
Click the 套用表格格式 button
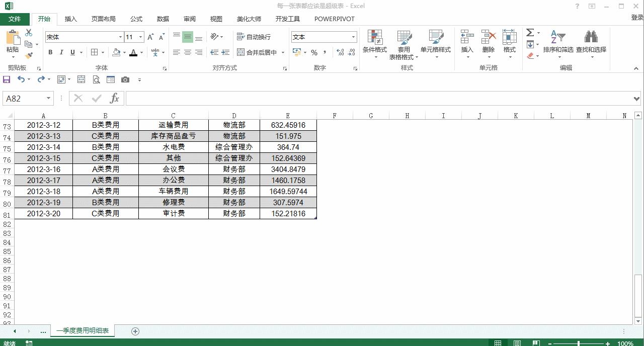404,44
